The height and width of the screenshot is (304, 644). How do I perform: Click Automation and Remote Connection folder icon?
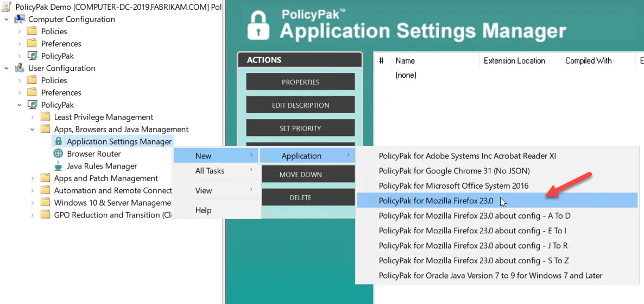pos(45,190)
